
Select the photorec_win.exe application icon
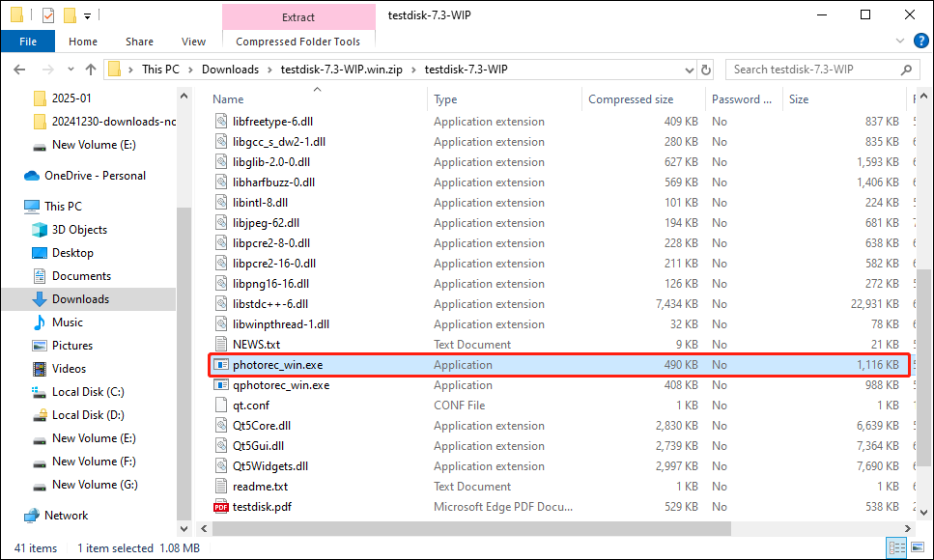221,365
